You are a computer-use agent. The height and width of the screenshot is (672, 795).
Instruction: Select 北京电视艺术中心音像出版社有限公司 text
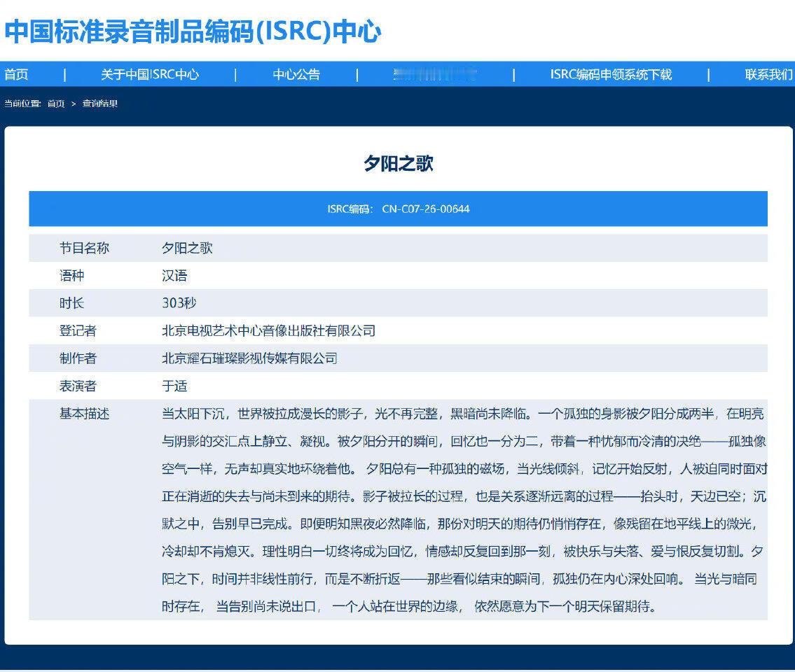click(269, 330)
